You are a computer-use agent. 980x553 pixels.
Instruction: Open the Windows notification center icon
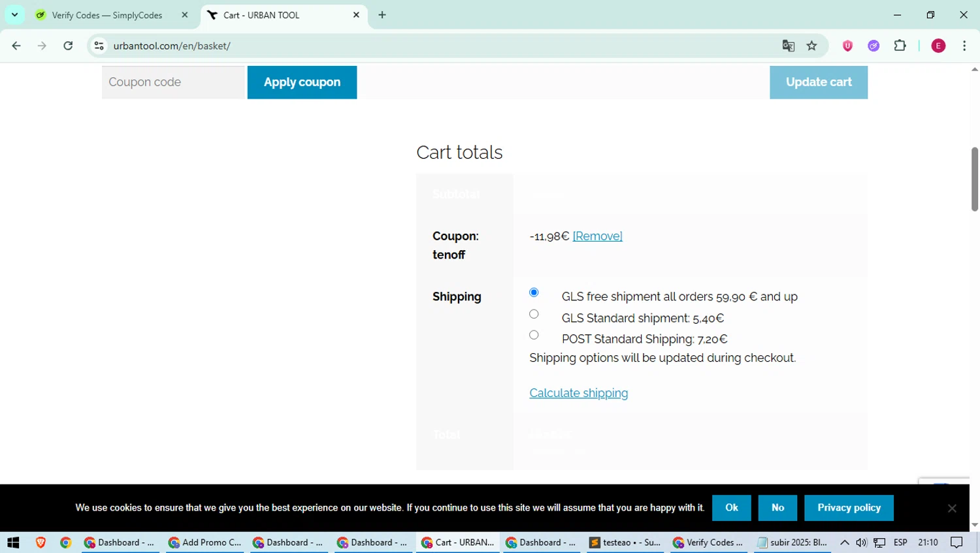(957, 543)
